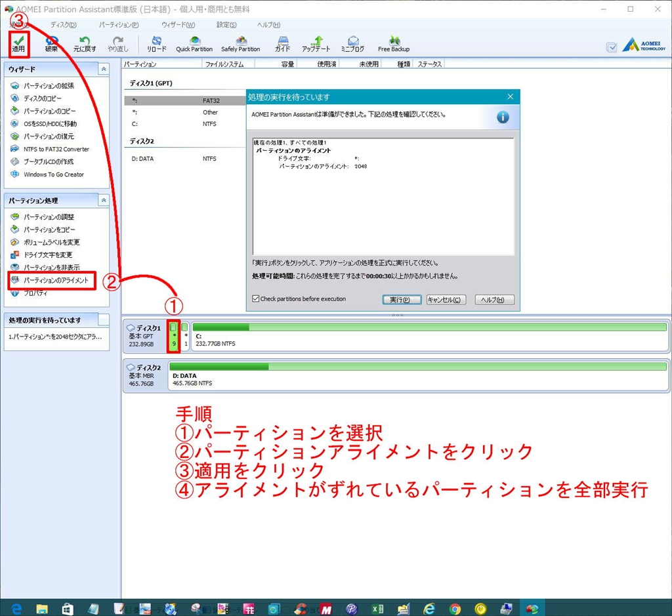
Task: Click the ミニブログ toolbar icon
Action: [x=352, y=44]
